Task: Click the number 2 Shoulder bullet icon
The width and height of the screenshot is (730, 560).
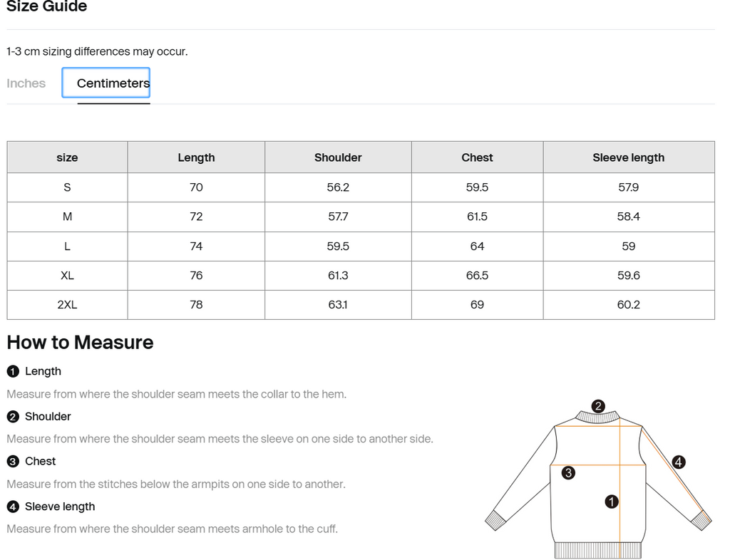Action: point(13,417)
